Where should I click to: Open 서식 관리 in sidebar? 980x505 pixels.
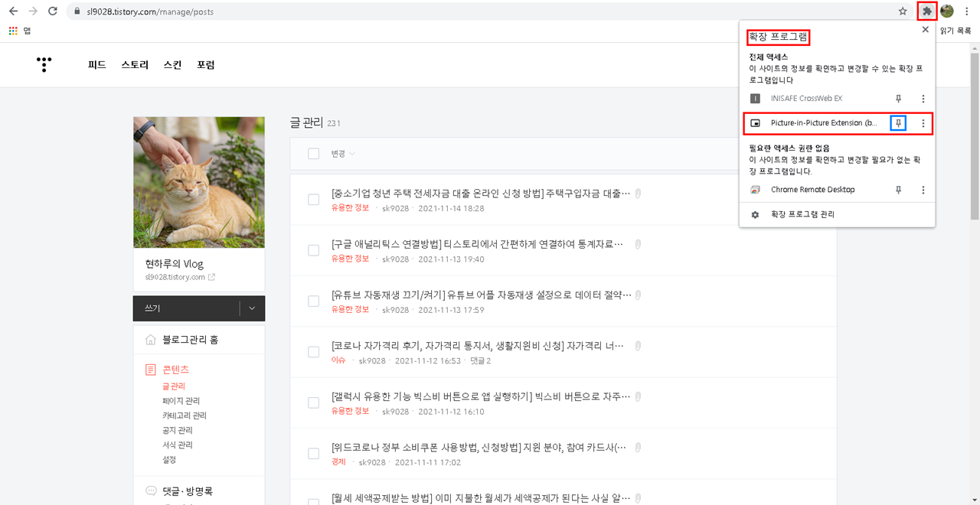pyautogui.click(x=178, y=445)
